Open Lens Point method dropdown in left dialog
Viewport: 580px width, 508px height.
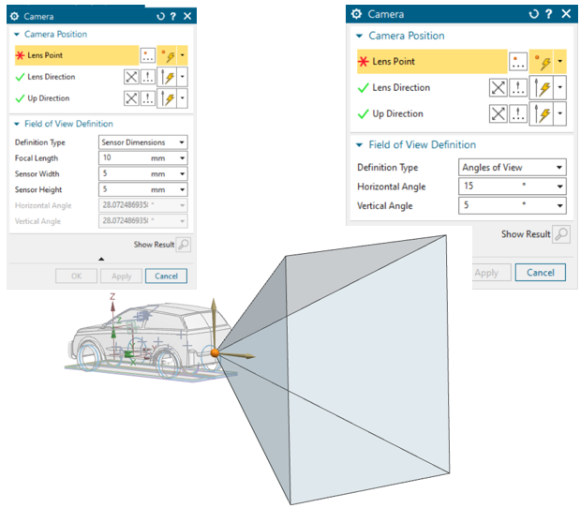coord(182,55)
